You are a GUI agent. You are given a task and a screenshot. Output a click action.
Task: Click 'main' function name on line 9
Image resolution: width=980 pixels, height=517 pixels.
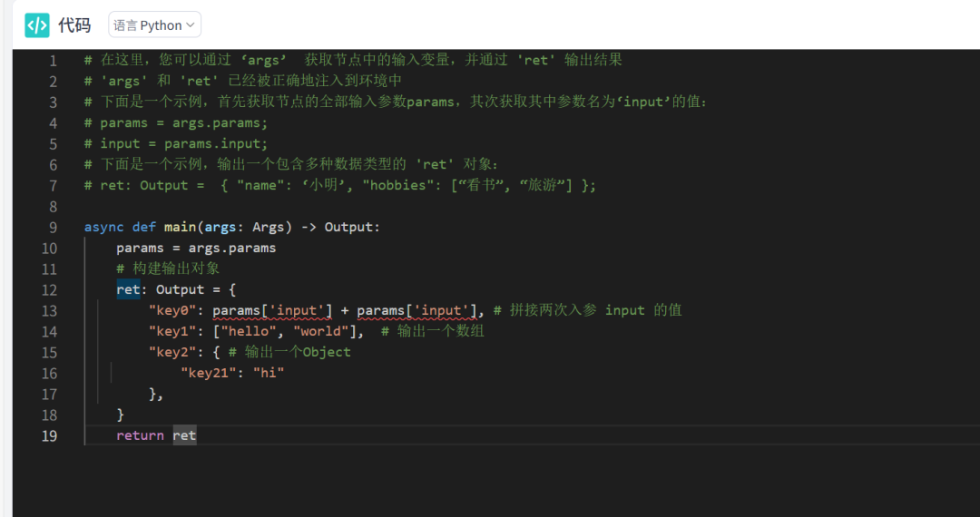point(180,228)
